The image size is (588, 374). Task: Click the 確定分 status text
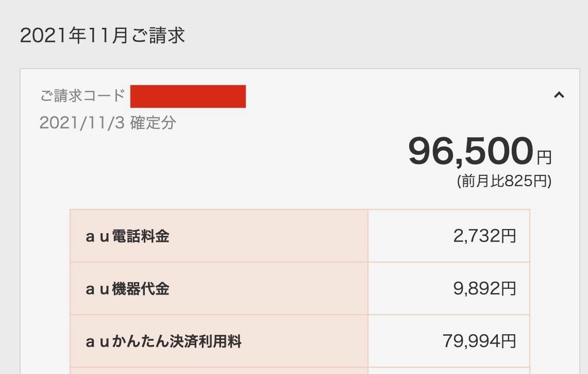[x=153, y=123]
